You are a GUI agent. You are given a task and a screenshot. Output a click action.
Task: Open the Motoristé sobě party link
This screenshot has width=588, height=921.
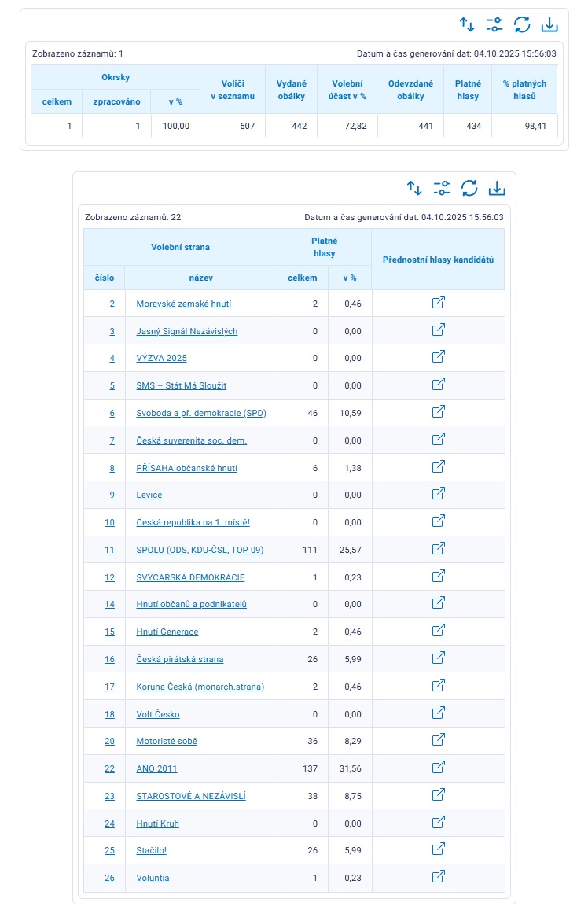[x=167, y=741]
